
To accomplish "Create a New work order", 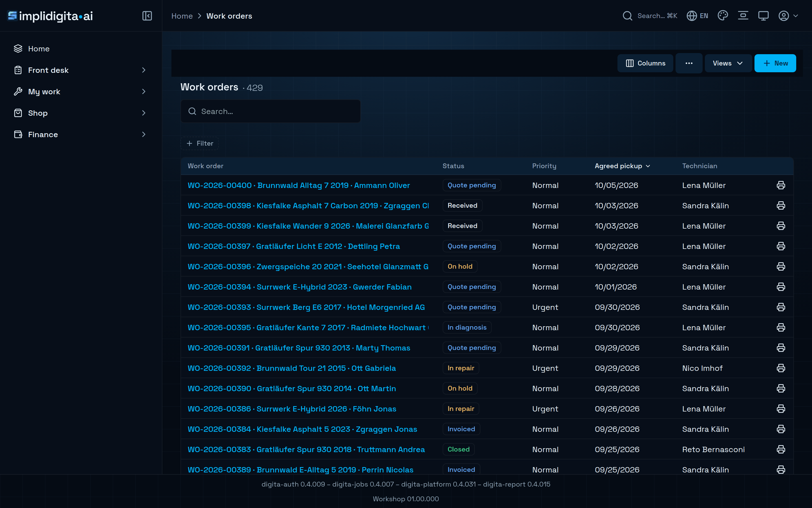I will click(x=775, y=63).
